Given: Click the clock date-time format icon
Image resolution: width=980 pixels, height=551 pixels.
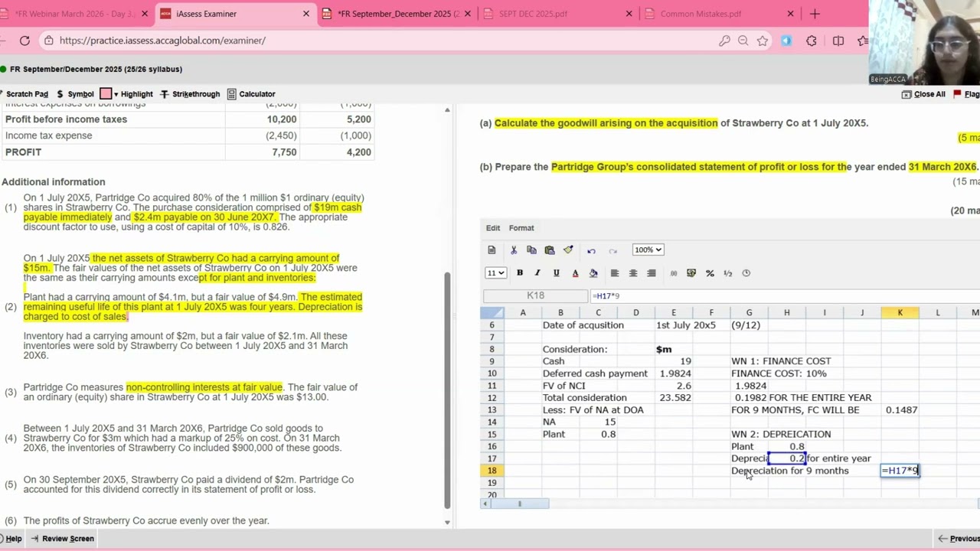Looking at the screenshot, I should [746, 273].
